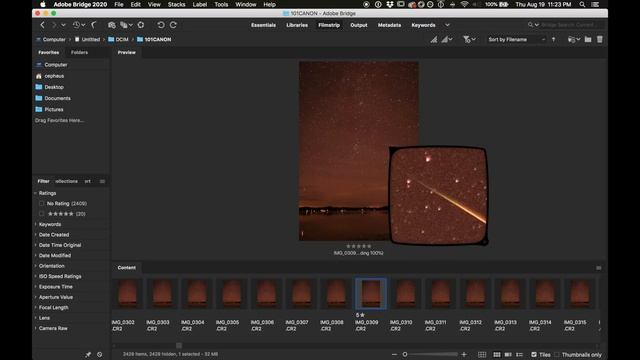Select the Favorites panel tab
Image resolution: width=640 pixels, height=360 pixels.
pyautogui.click(x=49, y=52)
